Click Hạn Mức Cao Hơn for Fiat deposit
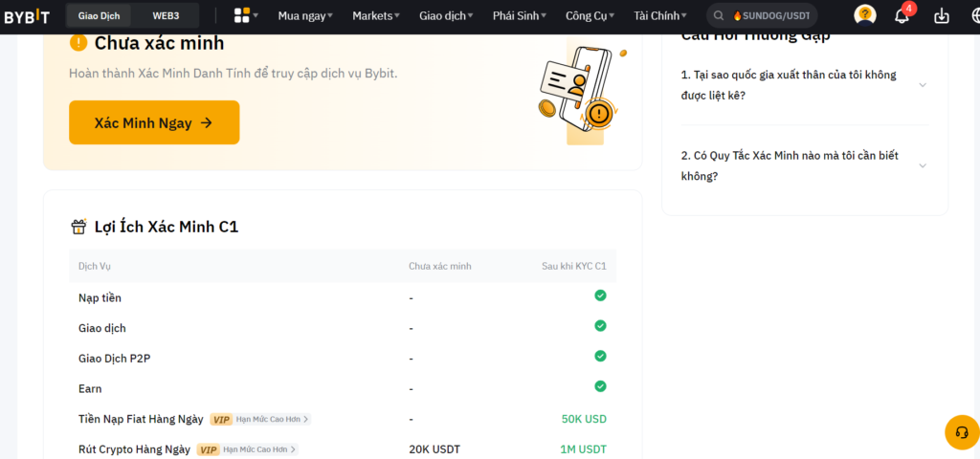 pyautogui.click(x=273, y=419)
